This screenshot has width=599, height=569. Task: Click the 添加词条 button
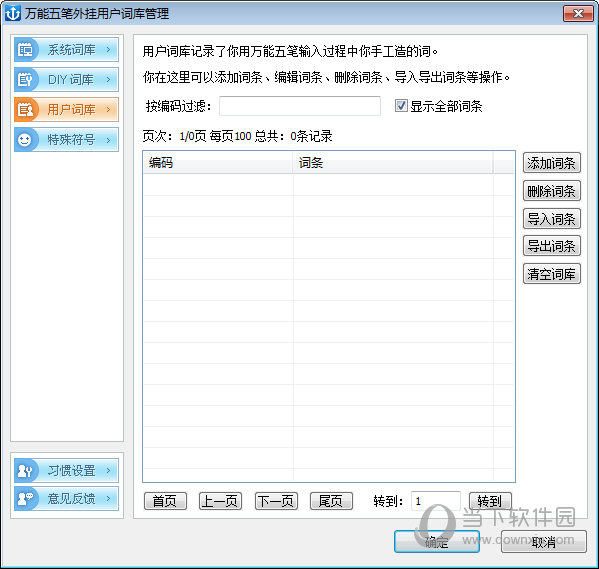coord(551,163)
